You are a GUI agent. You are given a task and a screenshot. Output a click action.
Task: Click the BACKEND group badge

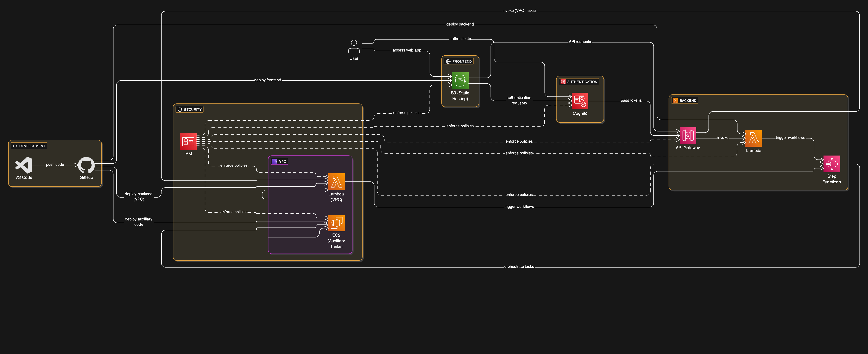pos(684,100)
